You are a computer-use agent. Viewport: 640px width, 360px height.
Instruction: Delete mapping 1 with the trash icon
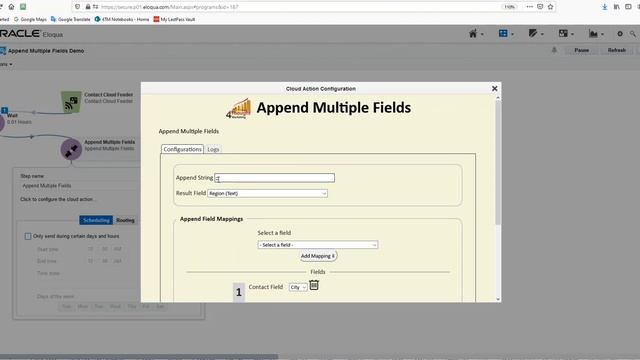[x=314, y=285]
